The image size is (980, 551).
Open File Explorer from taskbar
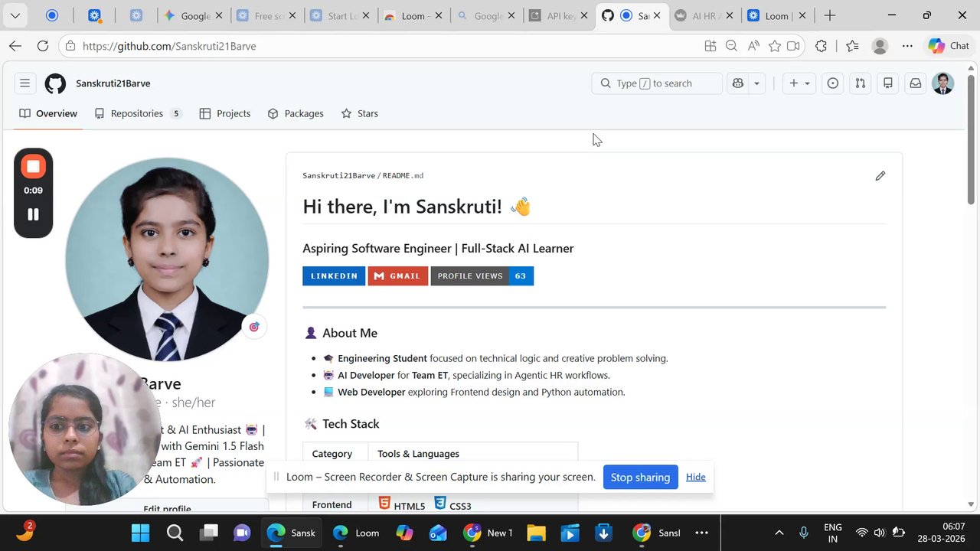coord(536,533)
